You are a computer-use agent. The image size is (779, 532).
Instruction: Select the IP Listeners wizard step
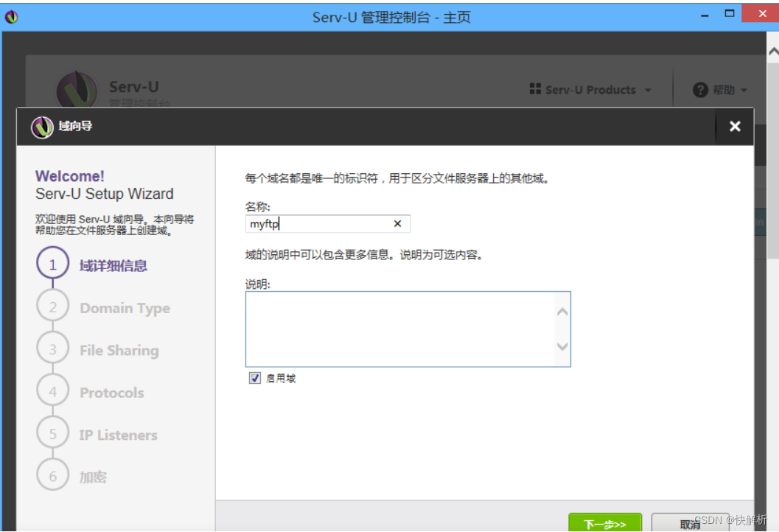point(52,433)
